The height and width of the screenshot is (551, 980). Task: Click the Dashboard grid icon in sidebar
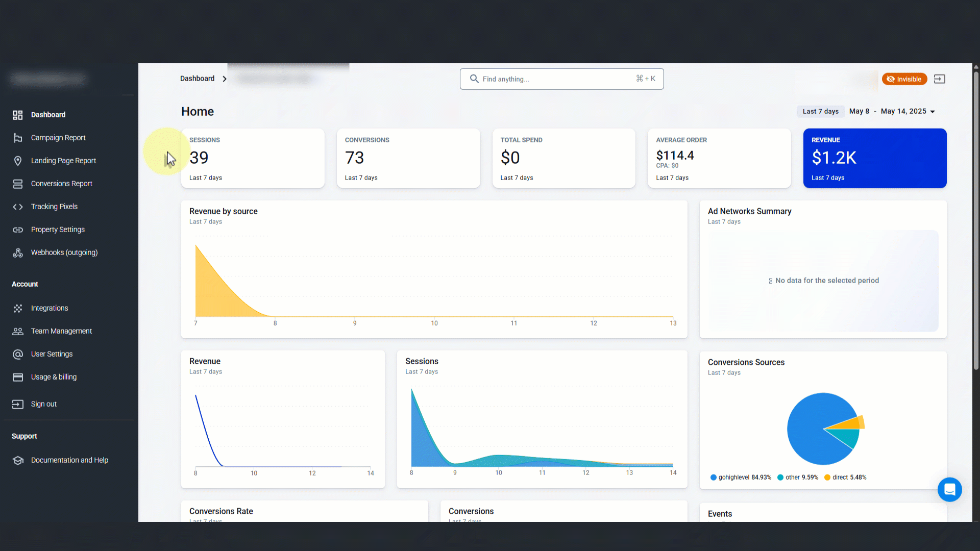pos(18,115)
